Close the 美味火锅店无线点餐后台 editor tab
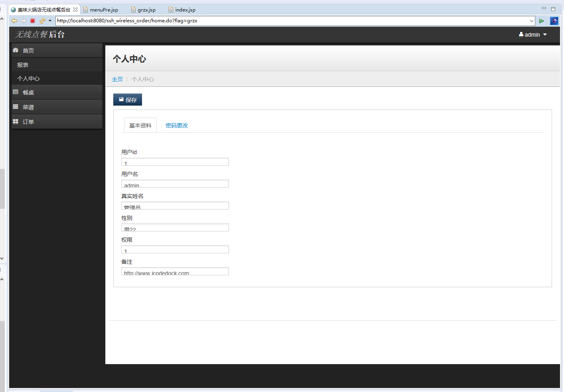 point(75,10)
